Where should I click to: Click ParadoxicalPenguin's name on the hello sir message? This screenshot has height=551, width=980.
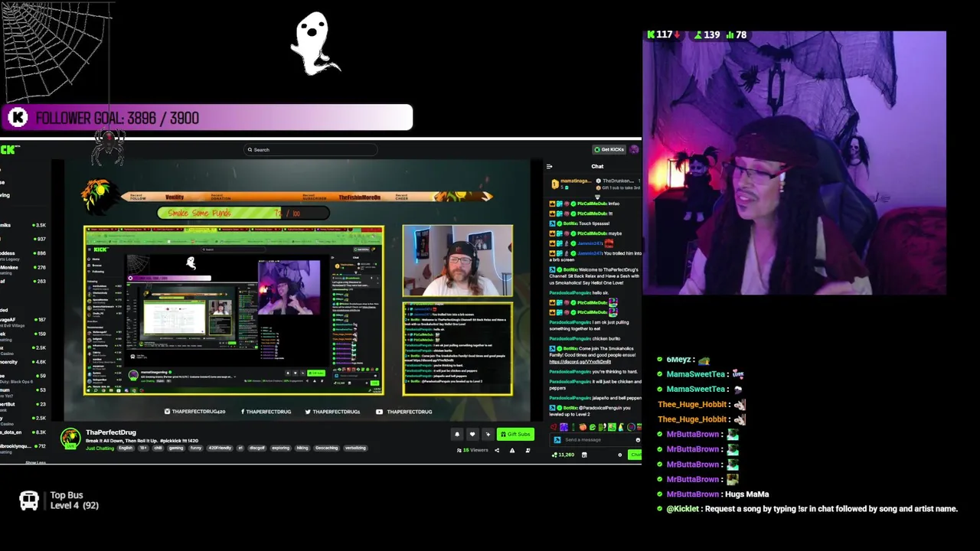[x=570, y=293]
